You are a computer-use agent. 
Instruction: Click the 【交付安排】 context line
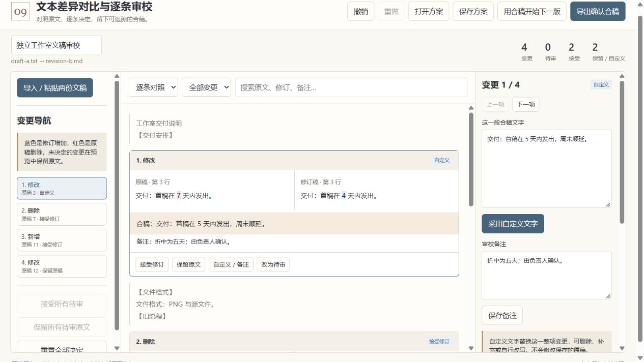[x=156, y=135]
